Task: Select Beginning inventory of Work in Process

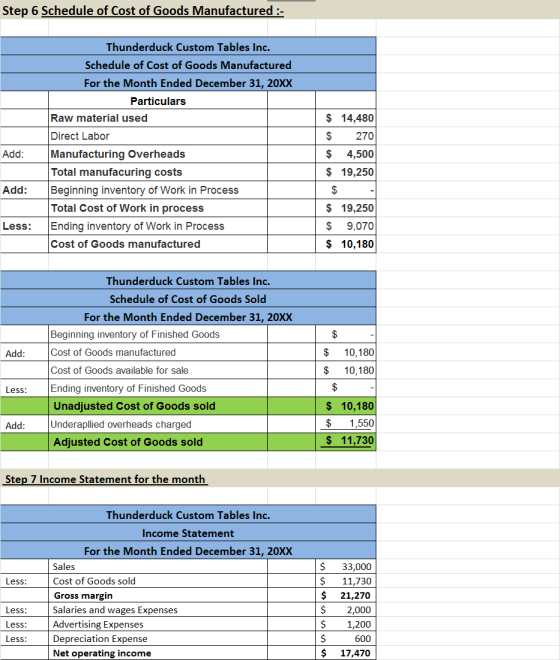Action: (x=144, y=190)
